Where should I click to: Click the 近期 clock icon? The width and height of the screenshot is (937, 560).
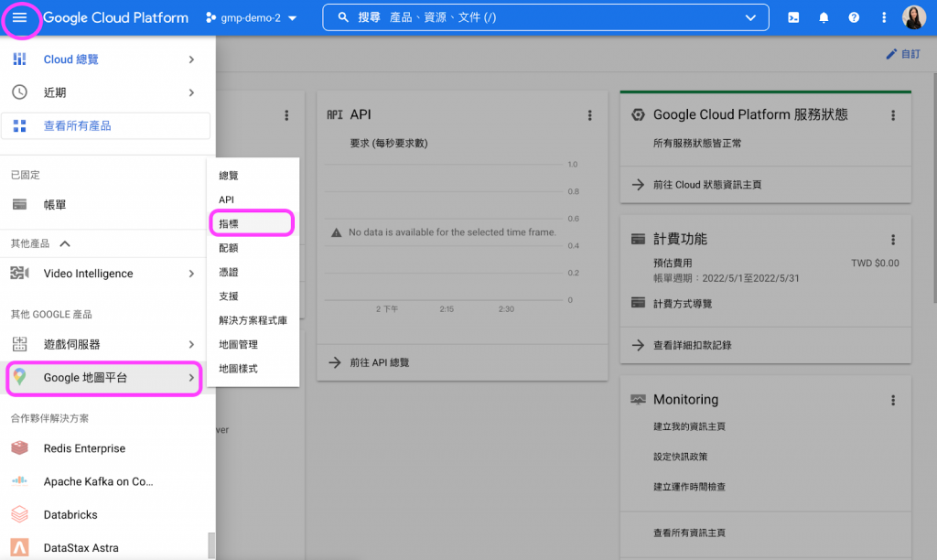(x=20, y=92)
